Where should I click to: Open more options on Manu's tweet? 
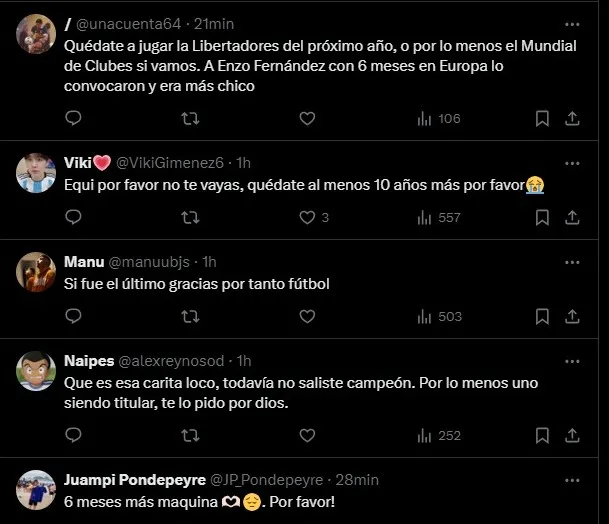coord(571,261)
